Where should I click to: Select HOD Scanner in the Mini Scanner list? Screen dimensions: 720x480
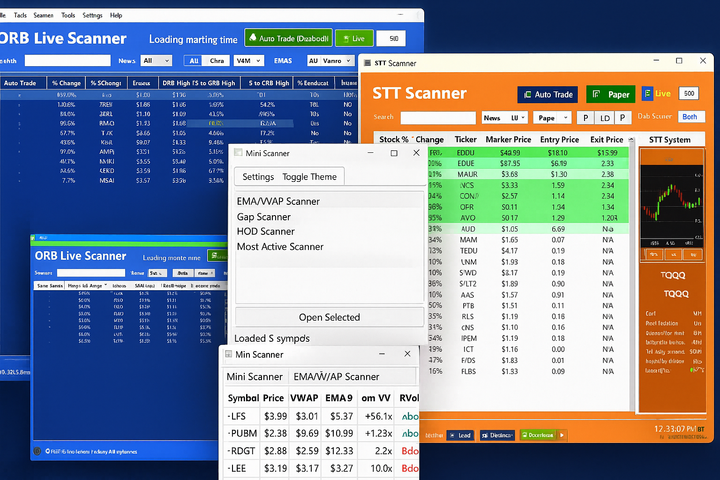click(329, 232)
